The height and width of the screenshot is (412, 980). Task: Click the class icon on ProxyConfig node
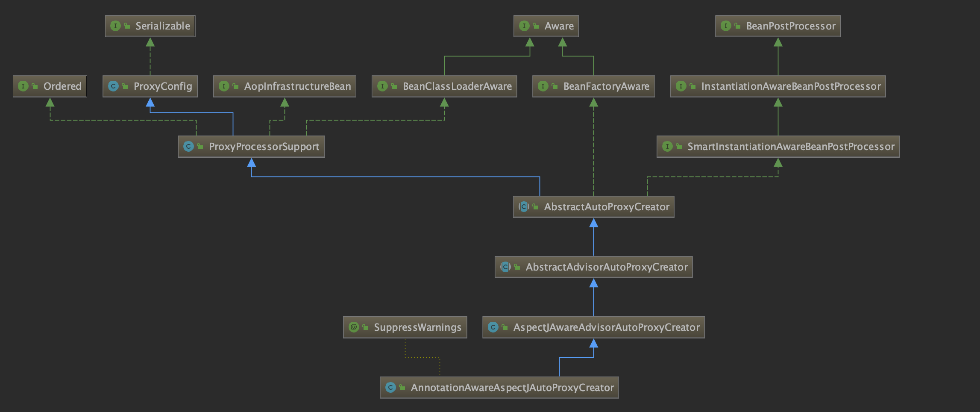click(x=113, y=86)
